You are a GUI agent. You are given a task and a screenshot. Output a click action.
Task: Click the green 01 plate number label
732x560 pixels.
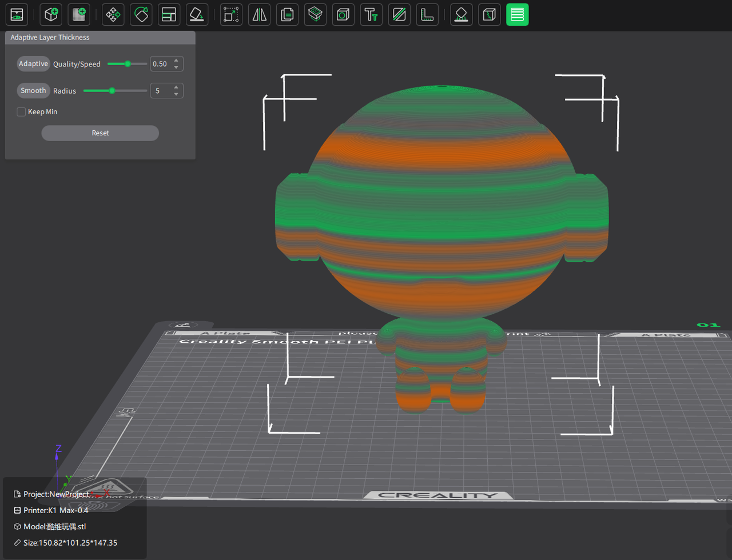pyautogui.click(x=708, y=325)
